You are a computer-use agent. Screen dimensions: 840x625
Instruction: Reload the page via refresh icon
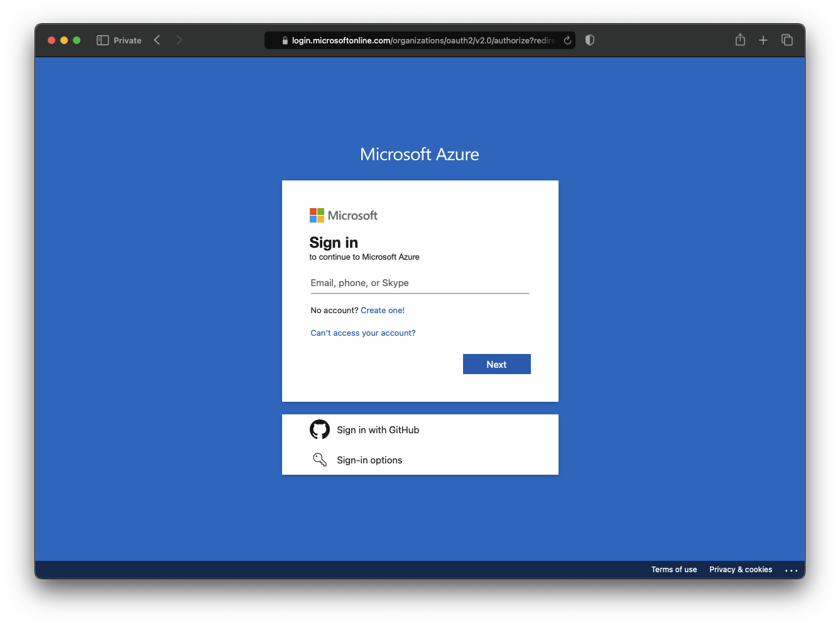click(567, 40)
